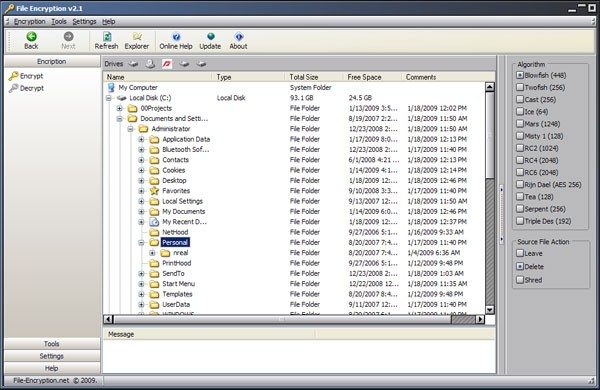Click the last drive icon in the Drives bar

[201, 64]
